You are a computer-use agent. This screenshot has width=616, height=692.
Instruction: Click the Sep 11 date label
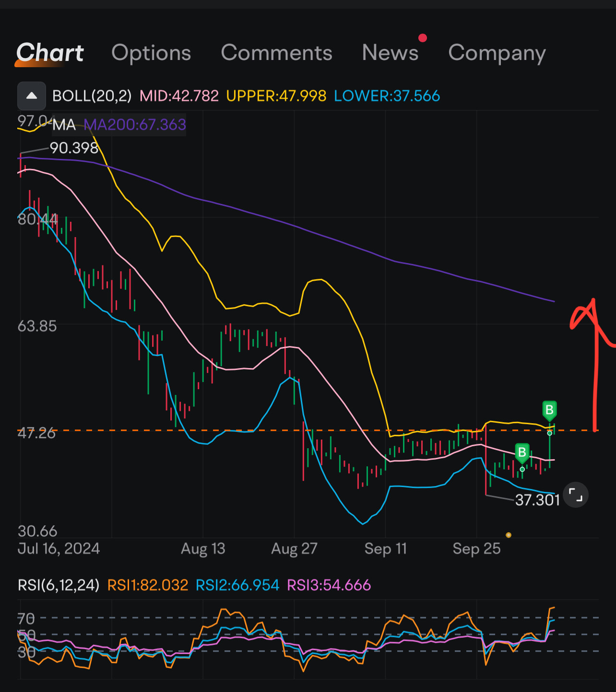click(x=385, y=549)
